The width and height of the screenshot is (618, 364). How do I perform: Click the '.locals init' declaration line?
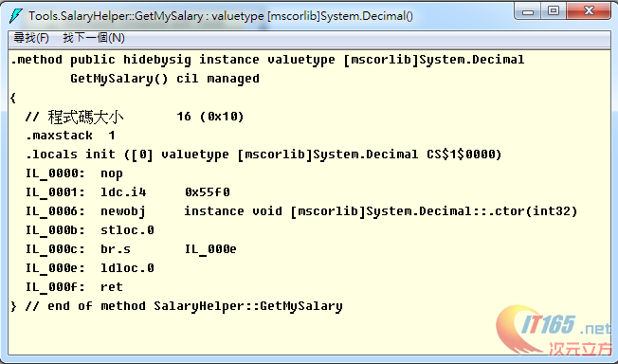pos(264,155)
